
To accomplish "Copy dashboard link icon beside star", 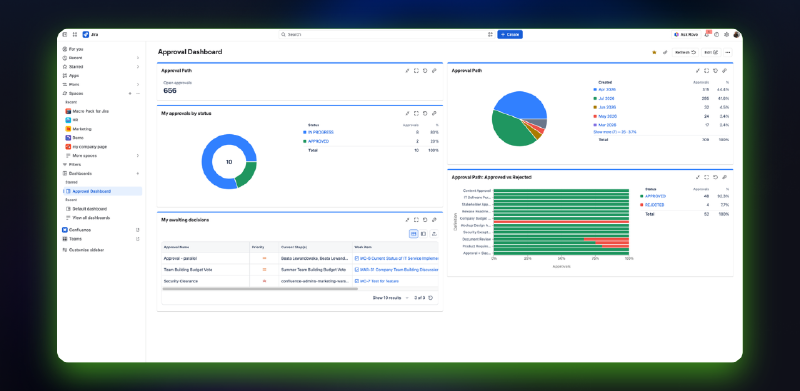I will click(x=665, y=52).
